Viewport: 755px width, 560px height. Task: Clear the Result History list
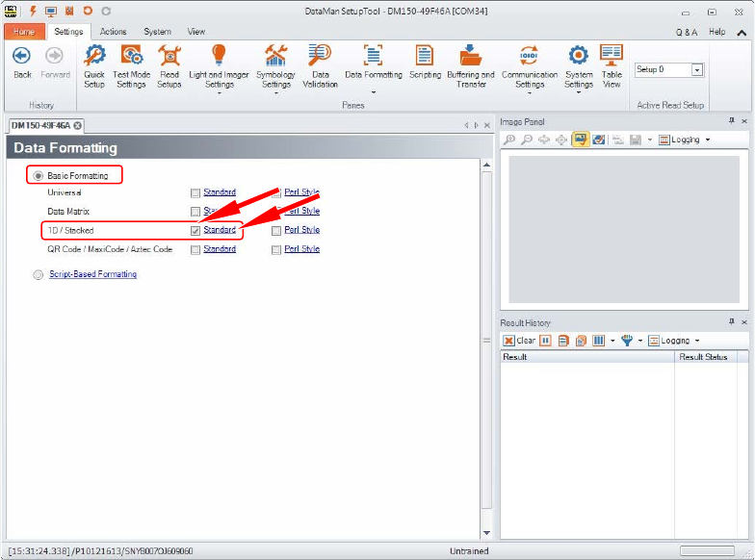519,341
